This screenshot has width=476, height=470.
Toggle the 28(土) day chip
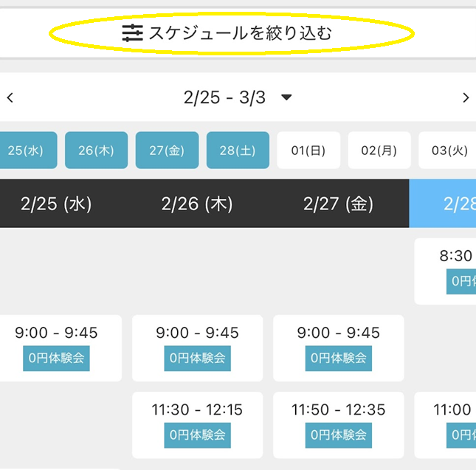(x=238, y=151)
